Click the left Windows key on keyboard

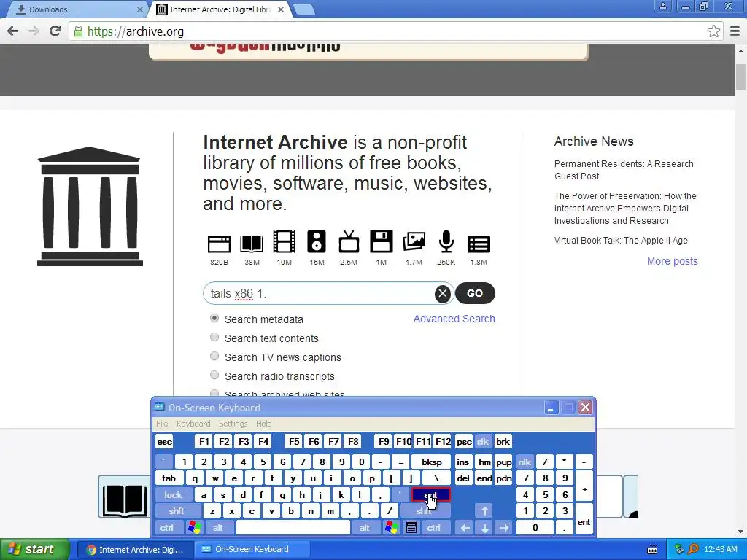[194, 528]
